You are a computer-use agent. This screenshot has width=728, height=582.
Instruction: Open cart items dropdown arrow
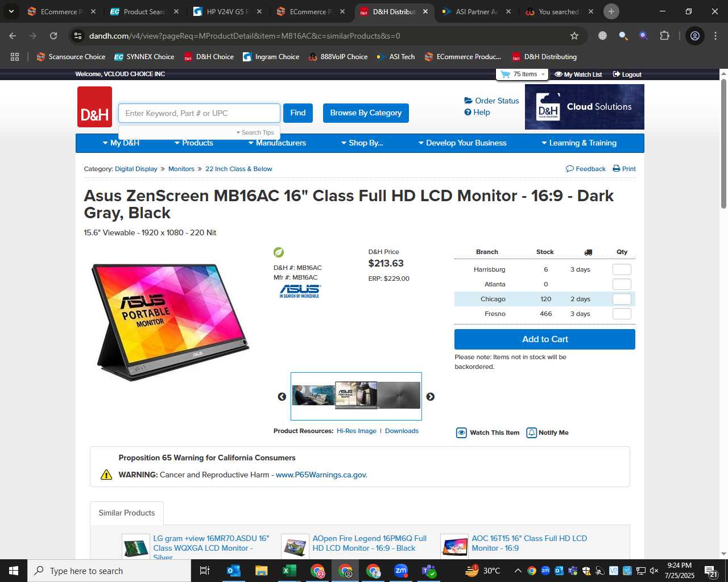coord(543,74)
